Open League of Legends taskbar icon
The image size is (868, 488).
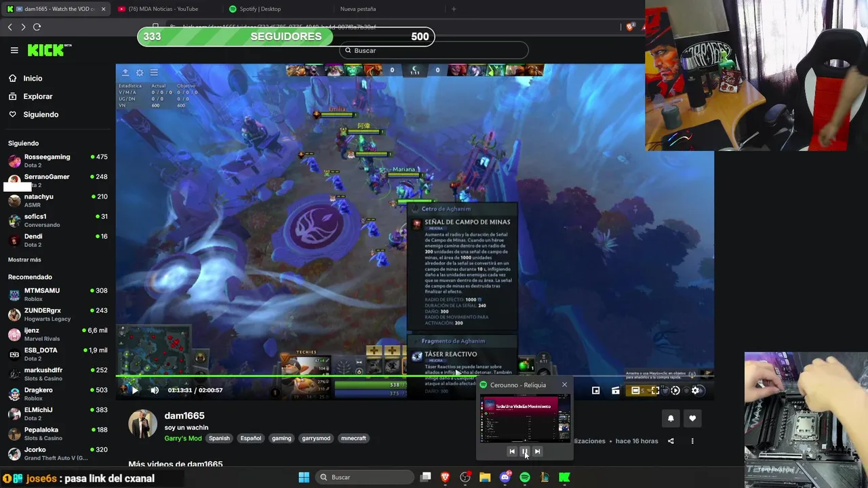click(x=545, y=477)
